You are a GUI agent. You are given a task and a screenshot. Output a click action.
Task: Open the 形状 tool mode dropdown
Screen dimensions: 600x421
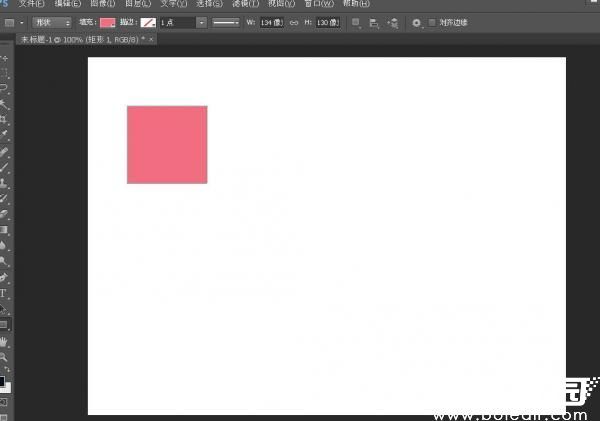point(51,22)
